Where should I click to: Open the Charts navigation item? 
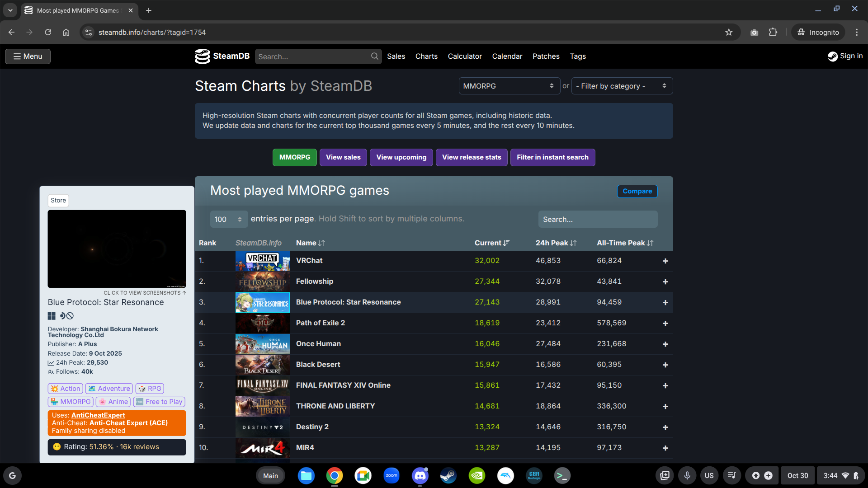[426, 56]
